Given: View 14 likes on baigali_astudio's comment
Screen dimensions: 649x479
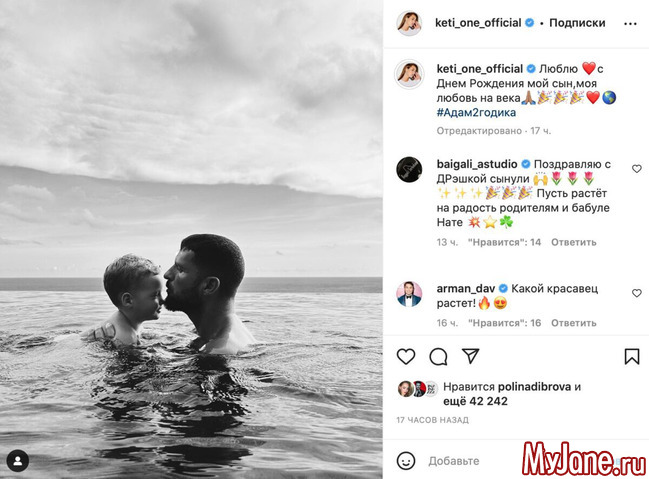Looking at the screenshot, I should 506,242.
